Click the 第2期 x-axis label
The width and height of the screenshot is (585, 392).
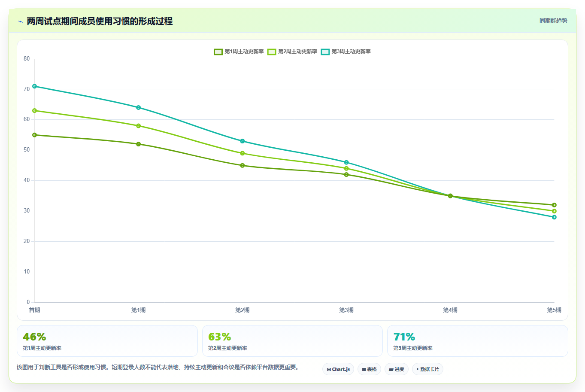click(242, 310)
